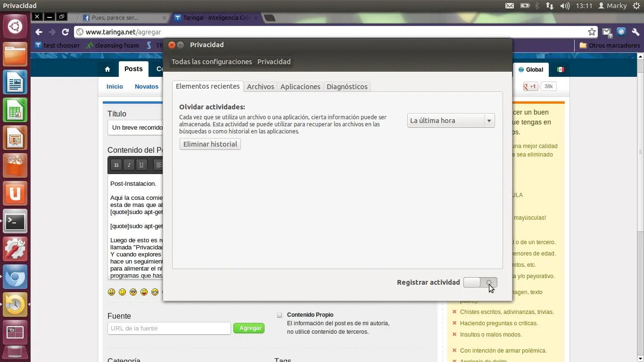Screen dimensions: 644x362
Task: Toggle bold formatting in post editor
Action: [116, 165]
